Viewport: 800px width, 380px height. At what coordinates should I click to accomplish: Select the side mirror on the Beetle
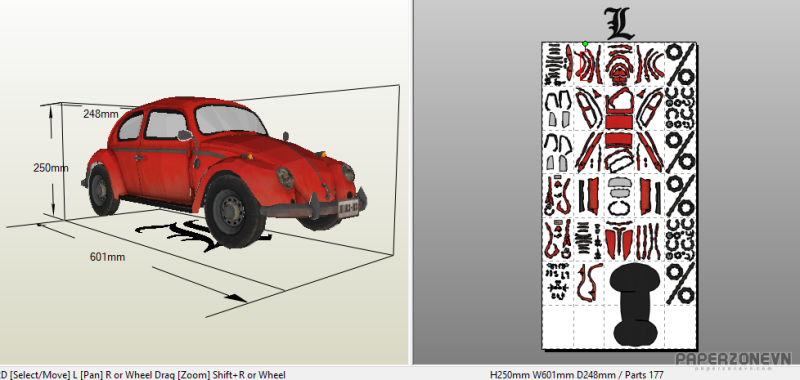(185, 135)
